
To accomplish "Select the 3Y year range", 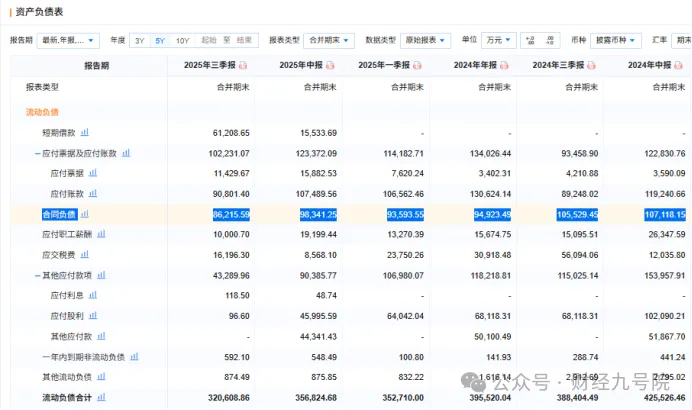I will point(139,41).
